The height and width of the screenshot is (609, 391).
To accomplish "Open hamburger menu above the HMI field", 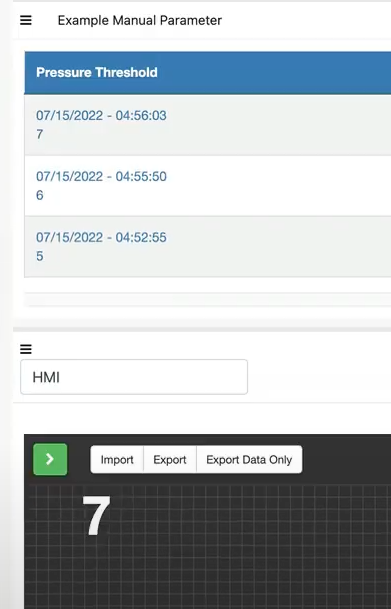I will point(26,349).
